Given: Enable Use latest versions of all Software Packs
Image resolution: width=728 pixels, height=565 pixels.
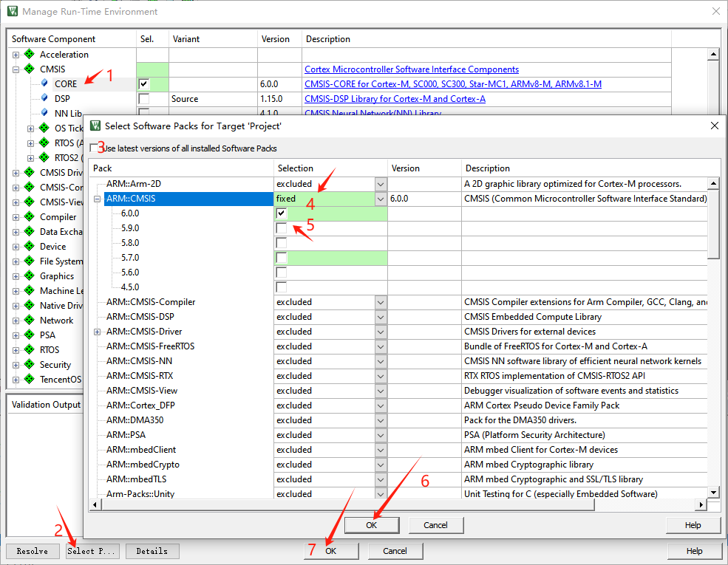Looking at the screenshot, I should 95,148.
